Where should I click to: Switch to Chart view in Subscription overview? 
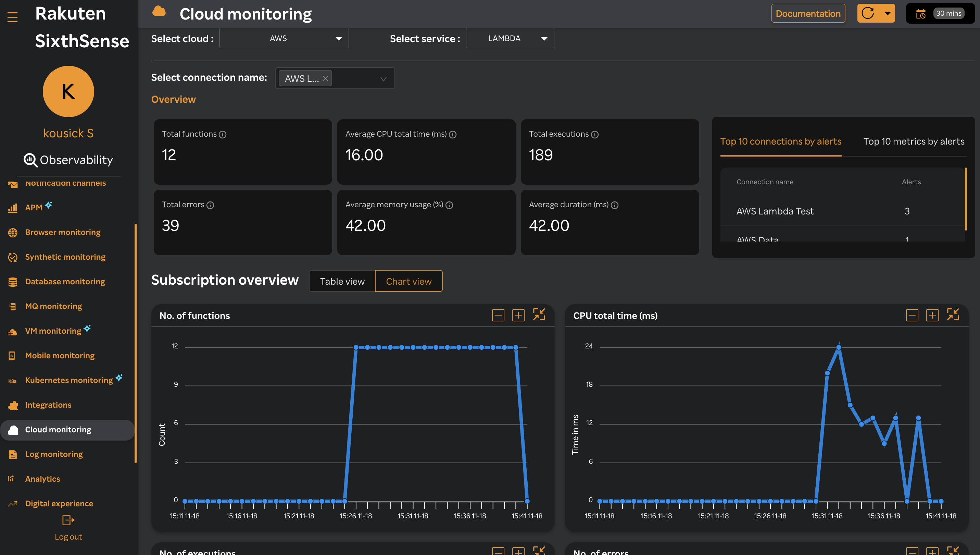coord(409,281)
